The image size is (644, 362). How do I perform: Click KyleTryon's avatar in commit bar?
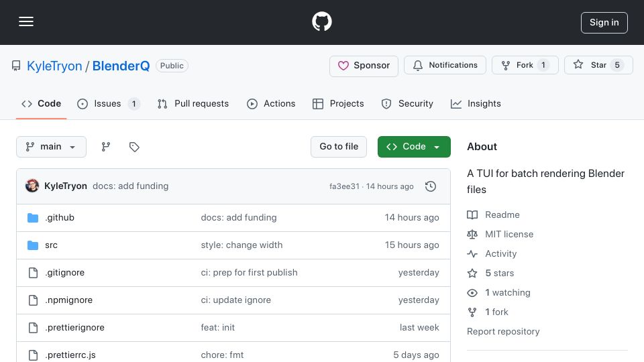tap(32, 186)
